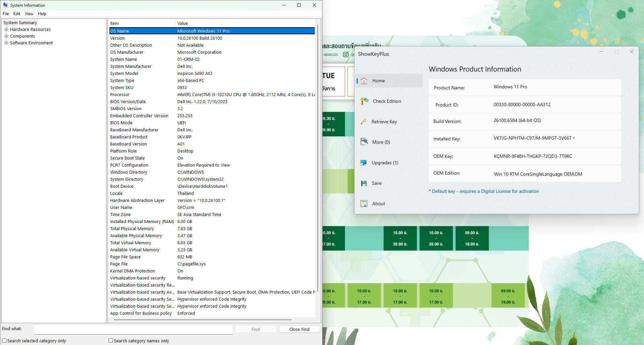Open Check Edition via its key icon
Image resolution: width=644 pixels, height=345 pixels.
tap(364, 101)
